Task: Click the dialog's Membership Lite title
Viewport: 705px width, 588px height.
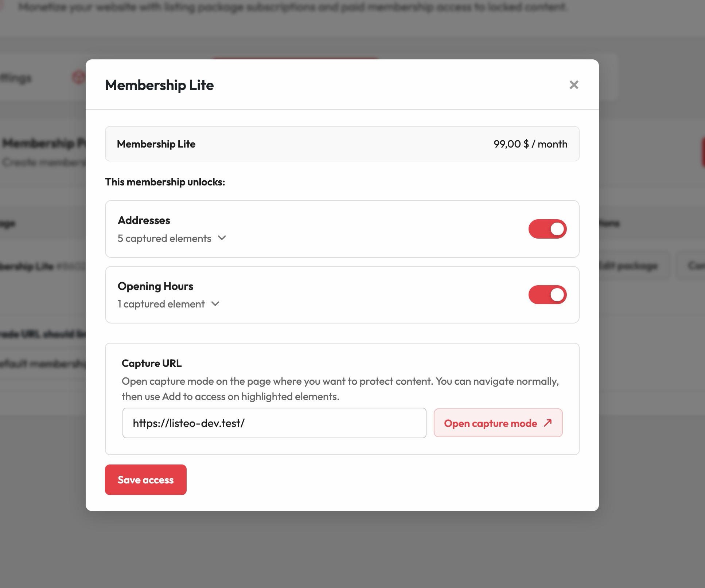Action: coord(159,85)
